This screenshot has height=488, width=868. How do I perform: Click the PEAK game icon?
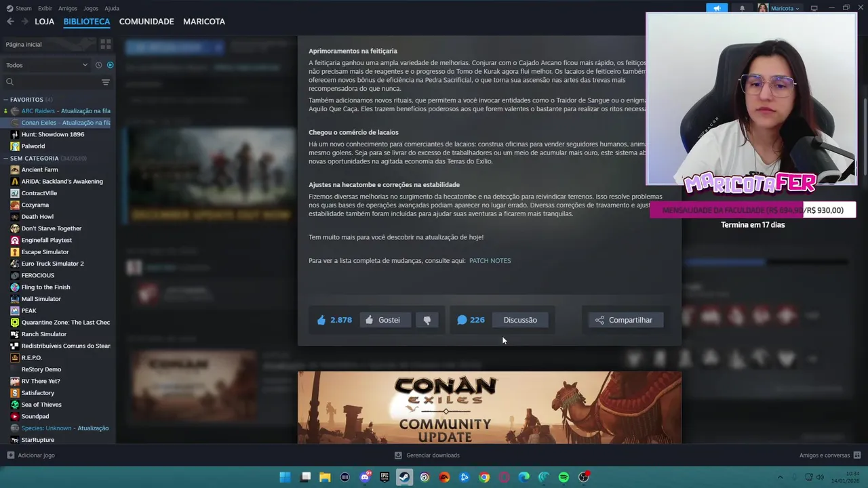15,310
